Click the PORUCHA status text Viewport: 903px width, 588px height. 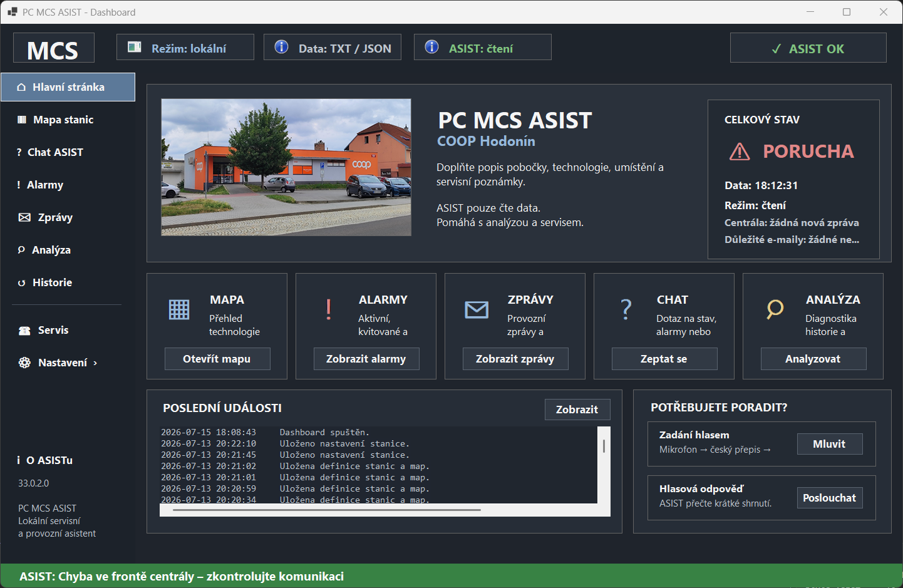tap(808, 152)
